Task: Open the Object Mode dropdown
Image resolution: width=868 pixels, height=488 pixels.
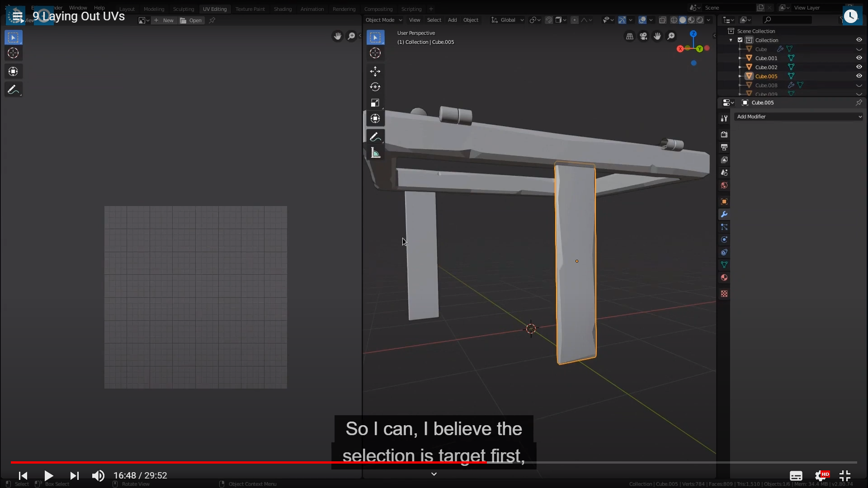Action: tap(383, 20)
